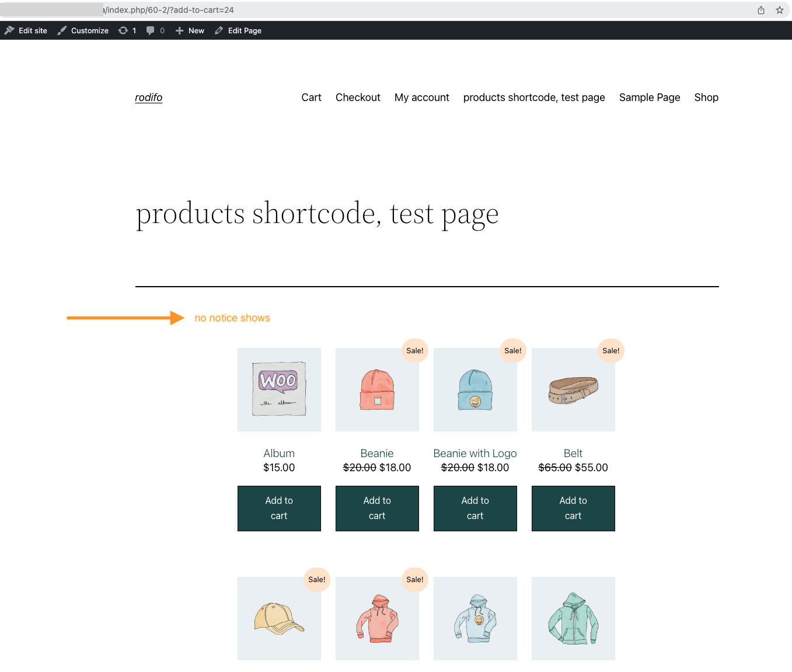Open the blue Hoodie with Logo image
Viewport: 792px width, 672px height.
pyautogui.click(x=475, y=618)
